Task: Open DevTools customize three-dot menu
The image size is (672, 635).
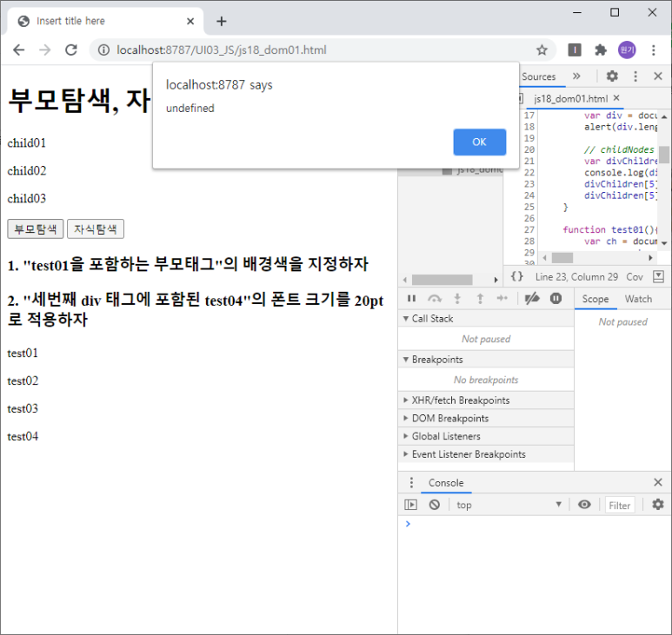Action: [635, 76]
